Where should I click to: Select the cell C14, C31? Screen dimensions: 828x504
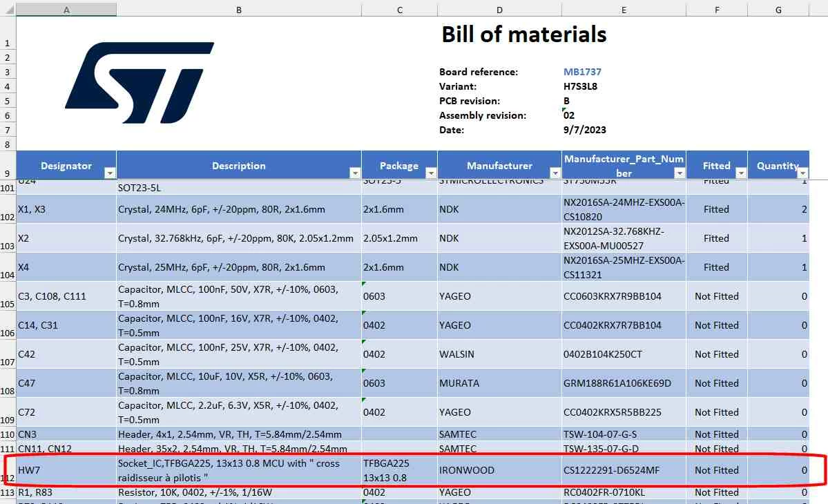(x=66, y=326)
